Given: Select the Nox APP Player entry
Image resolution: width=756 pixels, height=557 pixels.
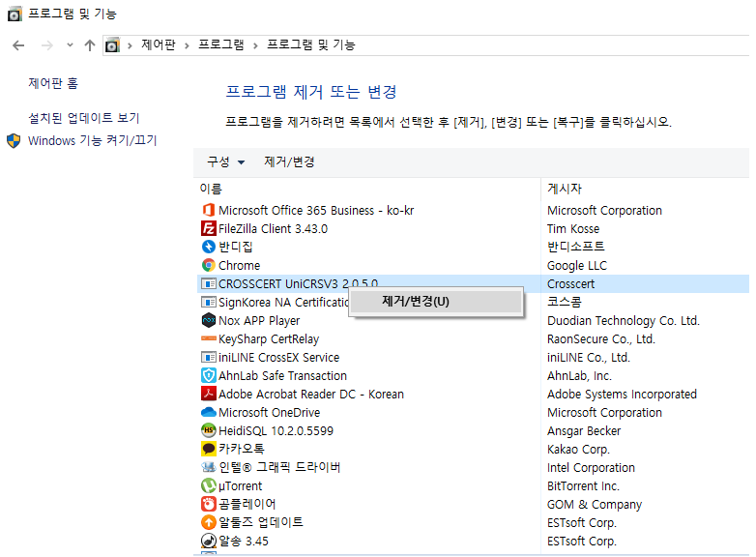Looking at the screenshot, I should pyautogui.click(x=259, y=320).
